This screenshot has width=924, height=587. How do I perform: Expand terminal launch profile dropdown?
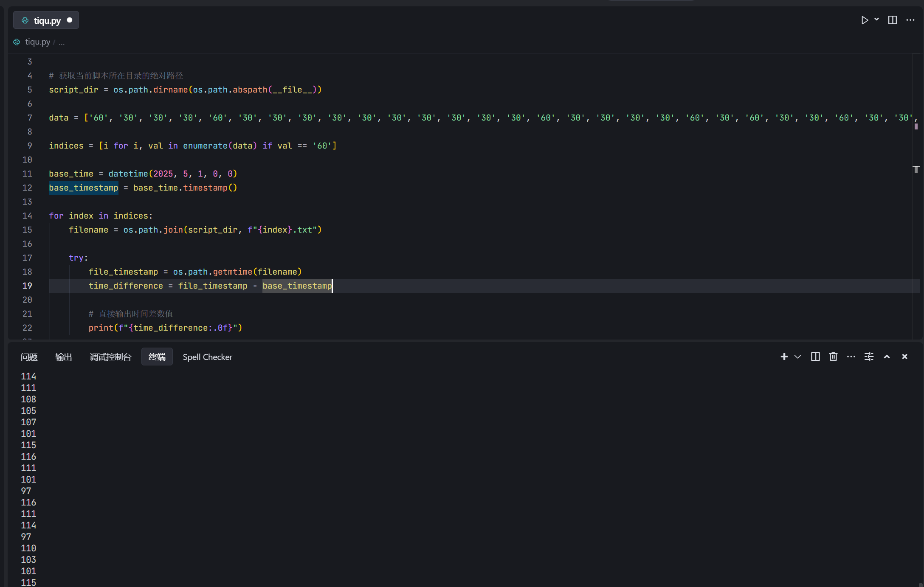coord(797,357)
